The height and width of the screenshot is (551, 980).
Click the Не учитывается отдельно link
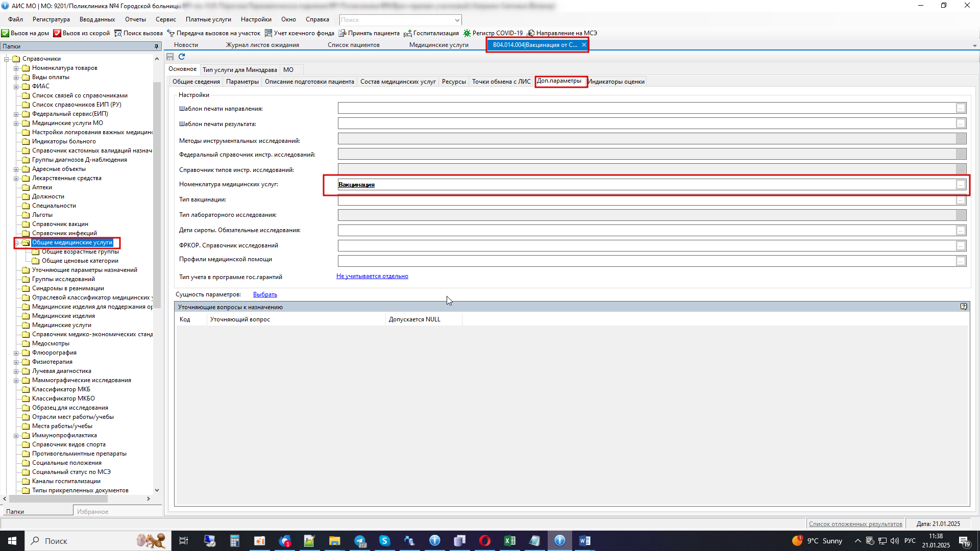[372, 276]
